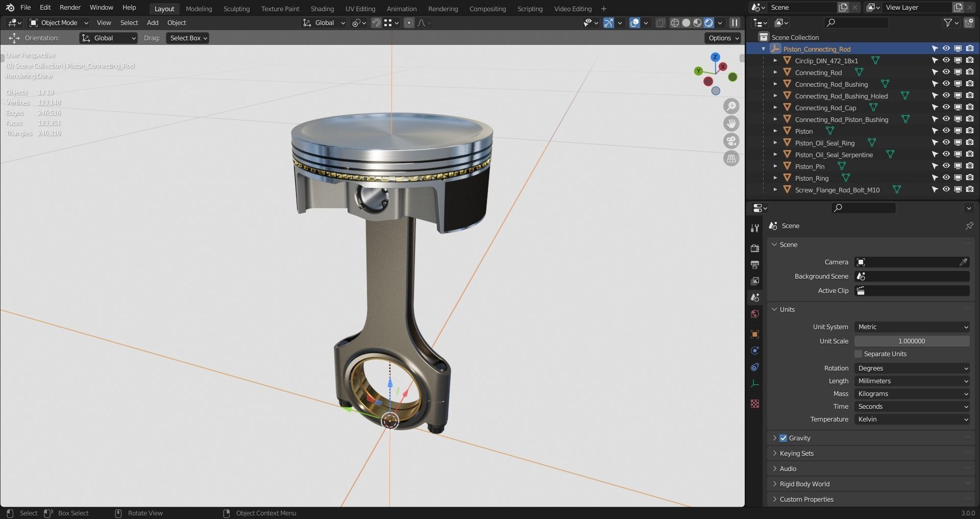Open the Object Mode dropdown
Screen dimensions: 980x519
pyautogui.click(x=59, y=22)
